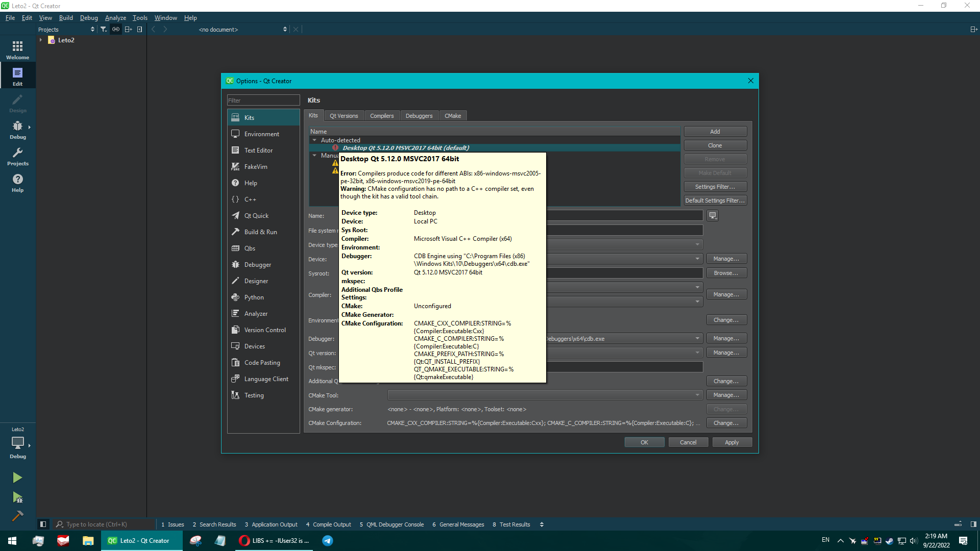
Task: Click Change button for CMake Configuration
Action: tap(726, 423)
